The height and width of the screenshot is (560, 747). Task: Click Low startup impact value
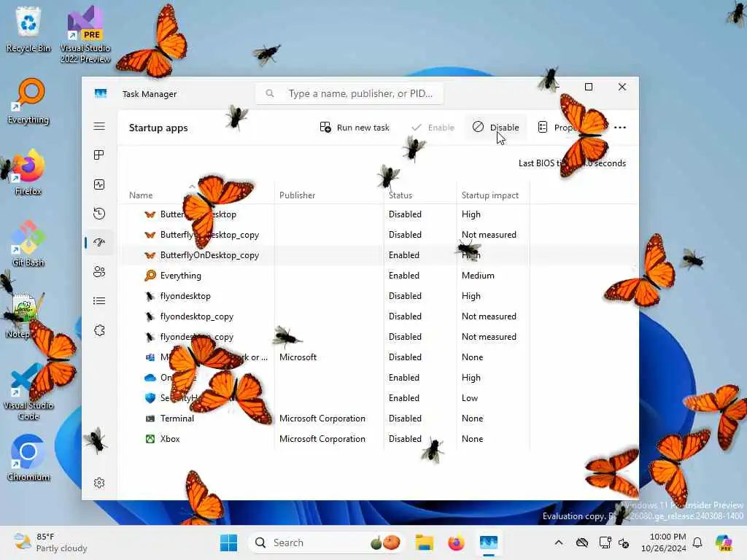pos(470,397)
